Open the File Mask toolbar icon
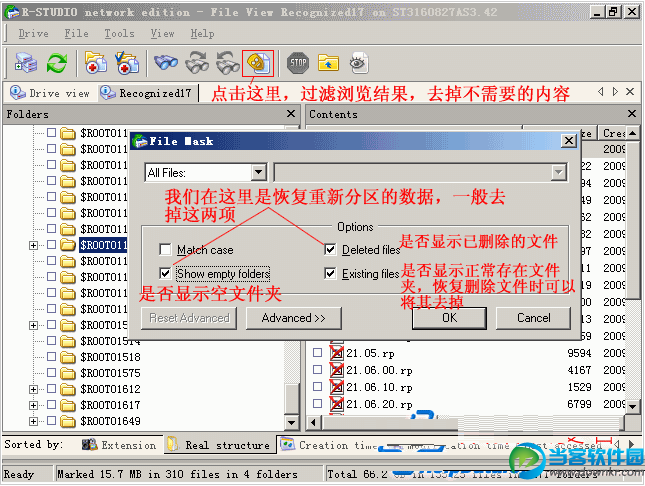The width and height of the screenshot is (645, 486). 258,63
